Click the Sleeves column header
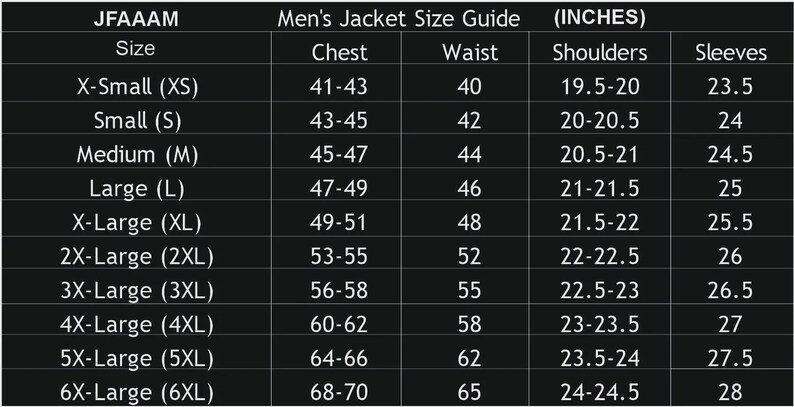Image resolution: width=794 pixels, height=407 pixels. click(731, 53)
